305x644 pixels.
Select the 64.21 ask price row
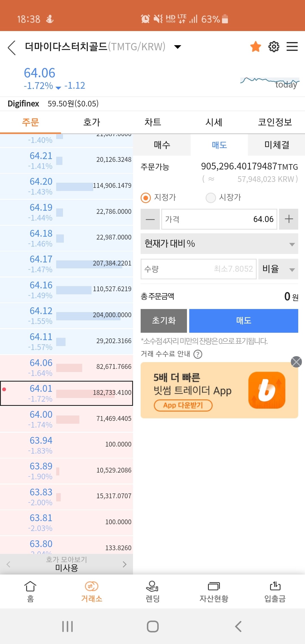click(x=66, y=160)
